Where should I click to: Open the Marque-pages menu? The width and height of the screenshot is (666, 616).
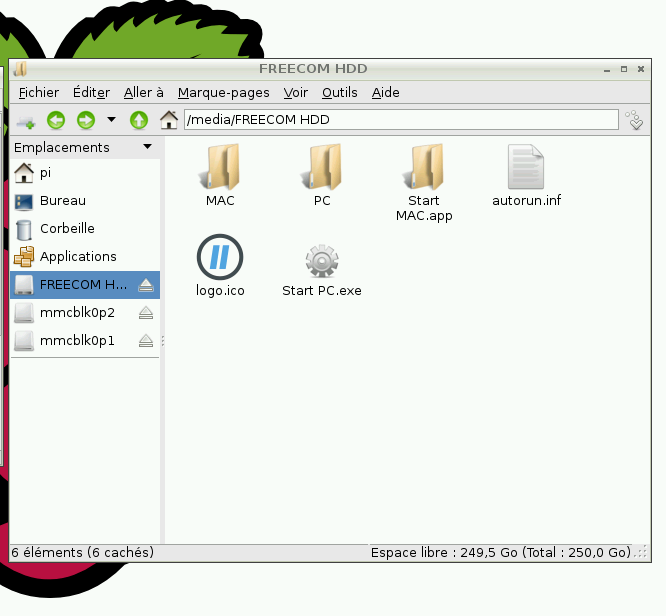(223, 93)
